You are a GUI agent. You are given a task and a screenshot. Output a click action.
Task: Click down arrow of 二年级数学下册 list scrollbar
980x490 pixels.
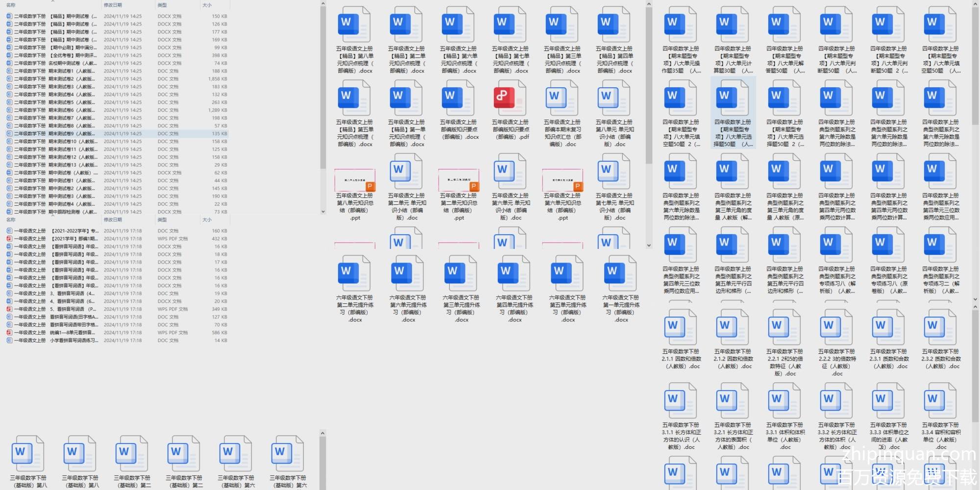pyautogui.click(x=323, y=212)
